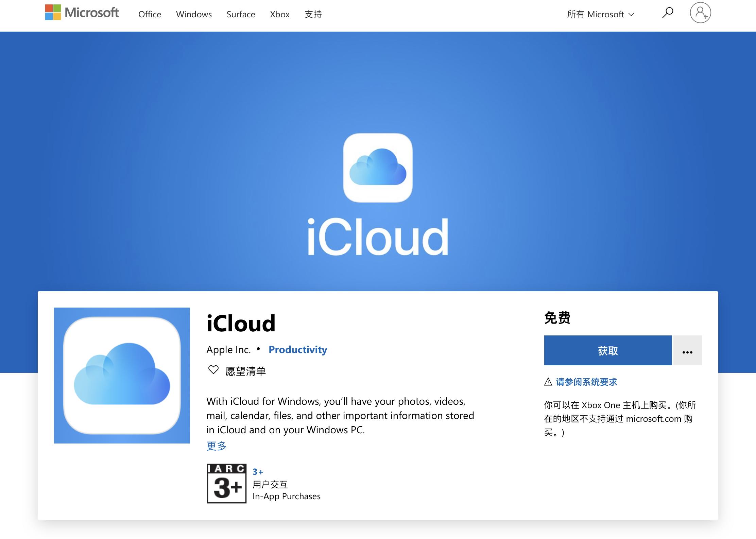Open the Xbox menu item
The height and width of the screenshot is (539, 756).
[280, 14]
